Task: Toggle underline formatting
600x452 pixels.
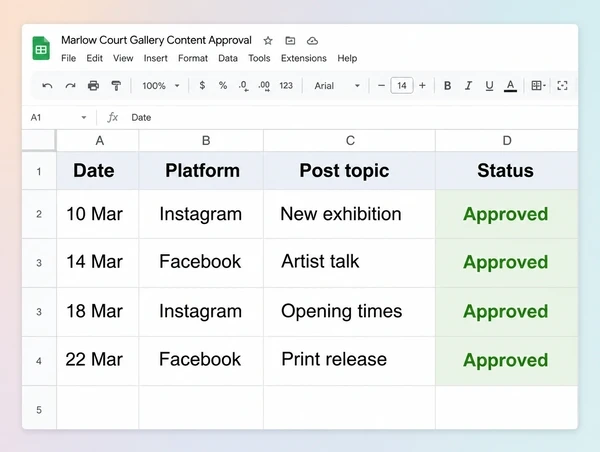Action: click(x=489, y=86)
